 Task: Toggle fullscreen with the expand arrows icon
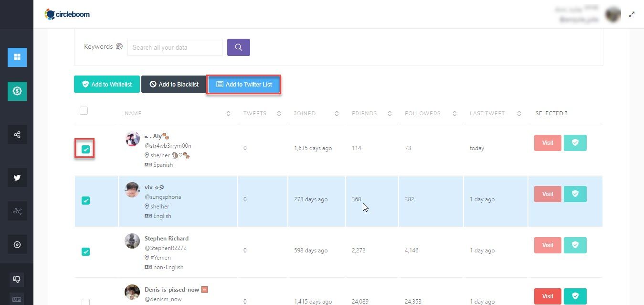(x=632, y=14)
